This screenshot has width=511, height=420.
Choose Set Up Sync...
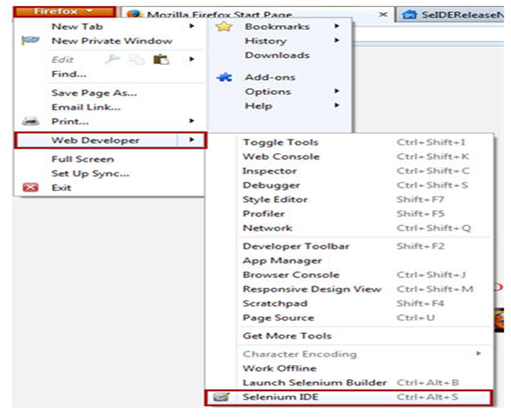(110, 173)
